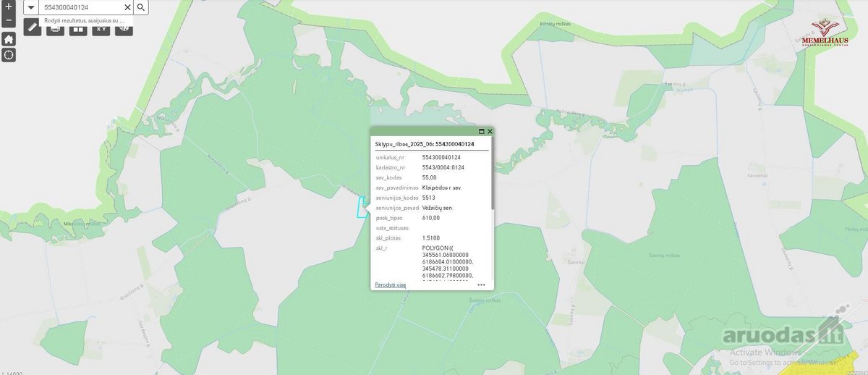The width and height of the screenshot is (868, 375).
Task: Select sav_kodas value 55,00
Action: pos(429,177)
